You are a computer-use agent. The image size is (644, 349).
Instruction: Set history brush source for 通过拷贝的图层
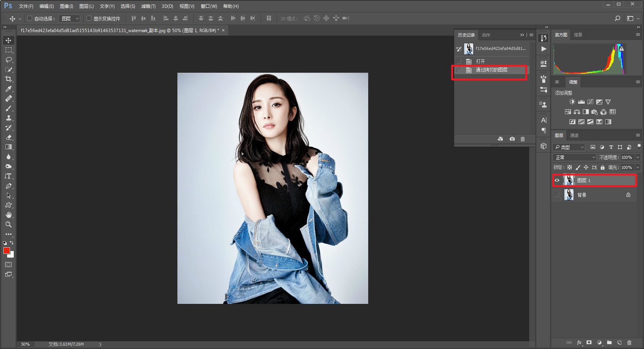(459, 70)
